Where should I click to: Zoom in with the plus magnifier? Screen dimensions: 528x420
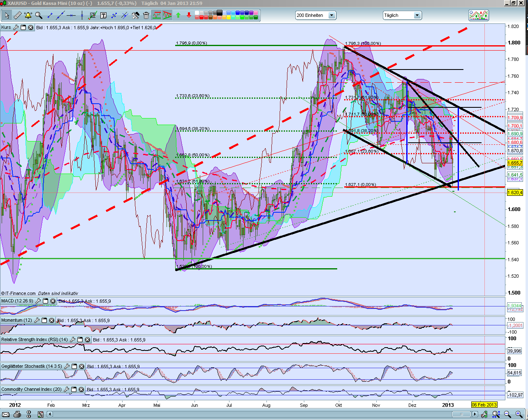click(x=519, y=414)
